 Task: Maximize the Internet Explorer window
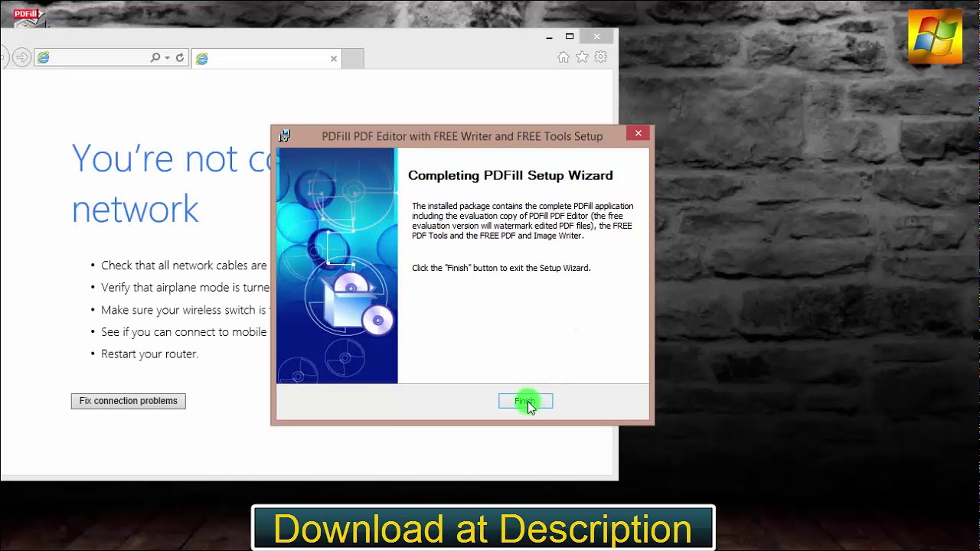tap(570, 36)
